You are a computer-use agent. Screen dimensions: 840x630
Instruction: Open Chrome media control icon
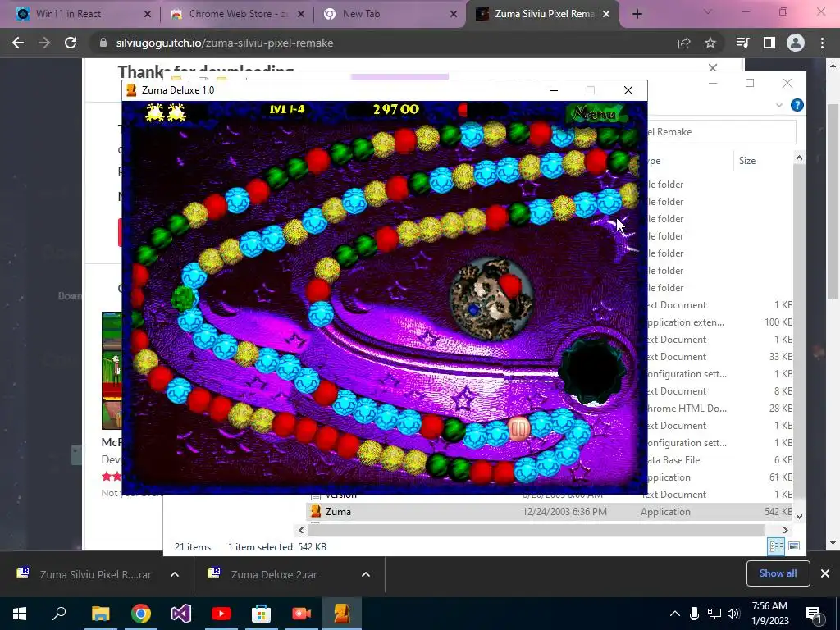[x=742, y=43]
